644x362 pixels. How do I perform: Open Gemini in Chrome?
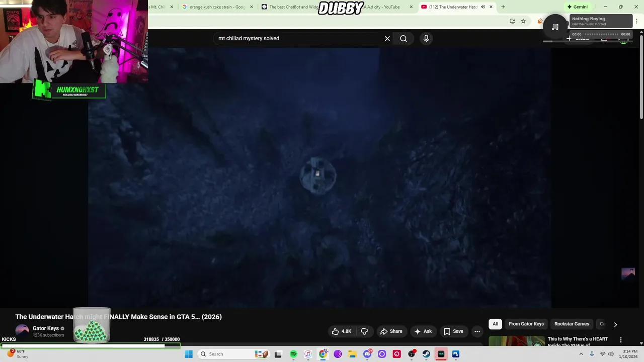[577, 7]
